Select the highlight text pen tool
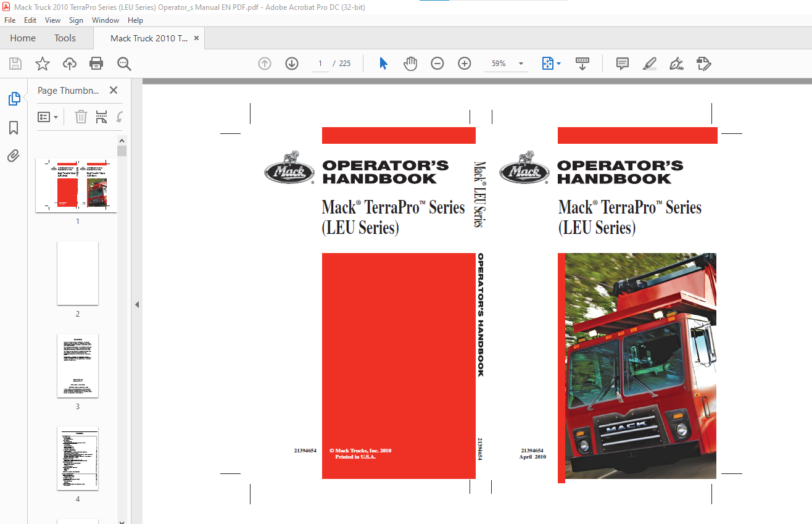Viewport: 812px width, 524px height. tap(649, 64)
